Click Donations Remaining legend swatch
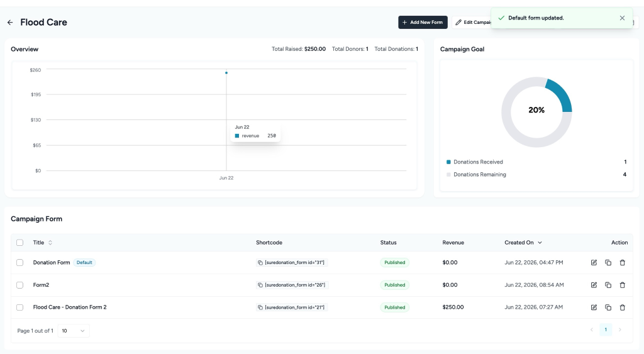The height and width of the screenshot is (354, 644). 448,175
